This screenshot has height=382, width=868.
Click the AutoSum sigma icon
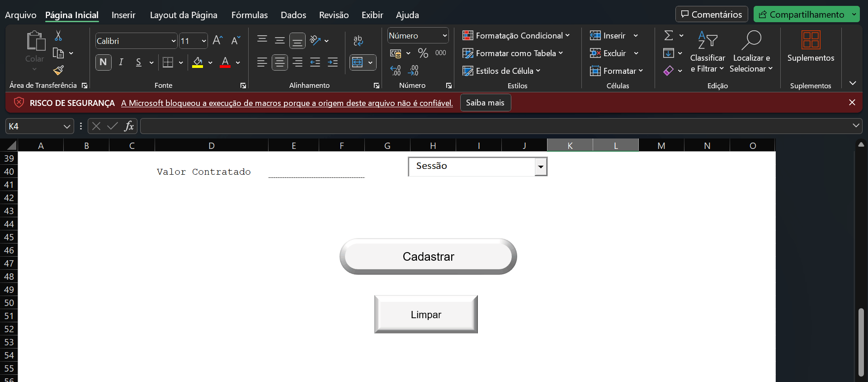pos(669,35)
